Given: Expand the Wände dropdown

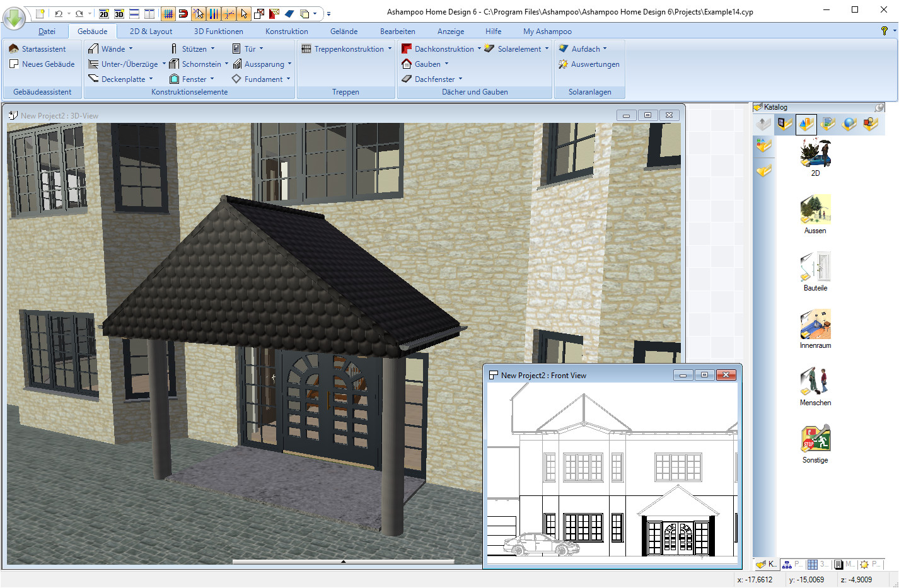Looking at the screenshot, I should pyautogui.click(x=131, y=49).
